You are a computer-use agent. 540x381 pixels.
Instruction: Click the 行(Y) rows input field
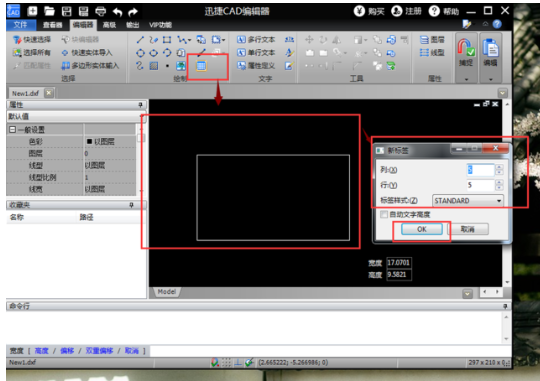480,185
